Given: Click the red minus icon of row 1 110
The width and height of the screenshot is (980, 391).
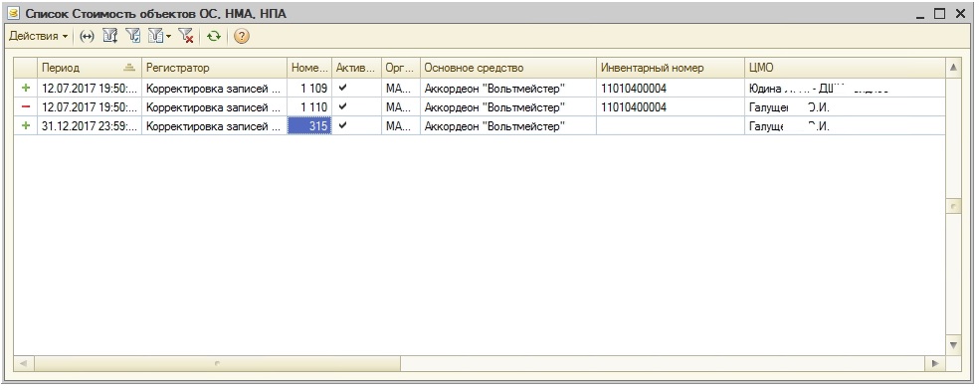Looking at the screenshot, I should click(x=26, y=106).
